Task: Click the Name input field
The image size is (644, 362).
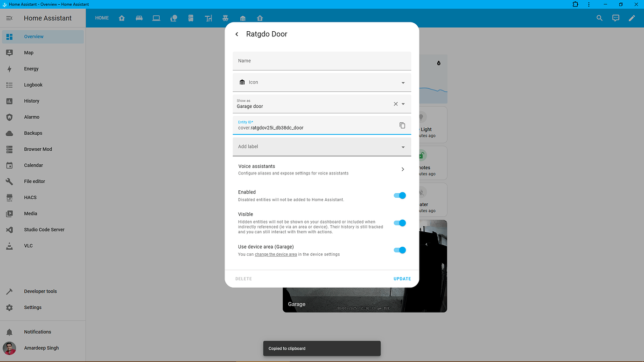Action: pos(322,61)
